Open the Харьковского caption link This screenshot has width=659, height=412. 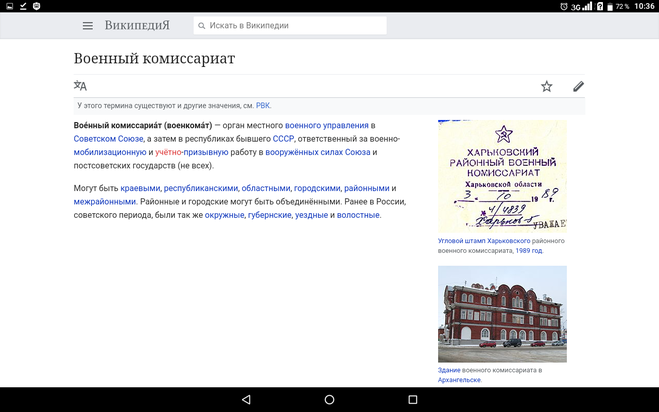pos(509,241)
